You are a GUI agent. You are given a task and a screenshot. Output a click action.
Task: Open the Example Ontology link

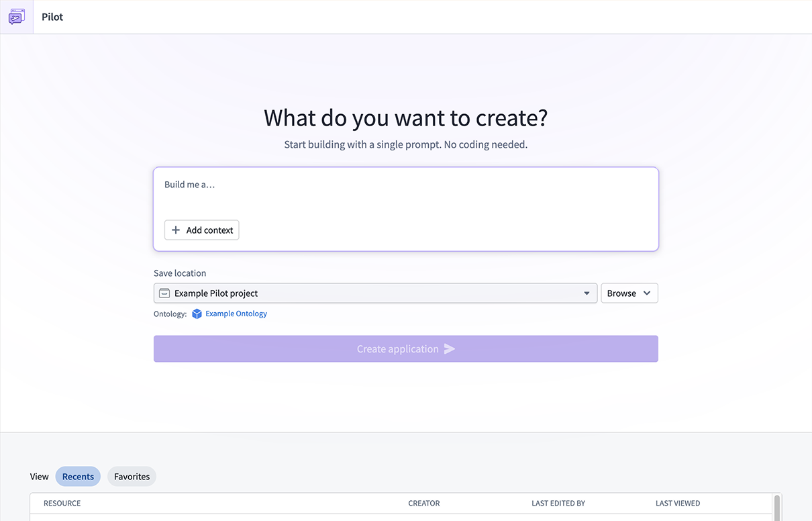pyautogui.click(x=236, y=314)
